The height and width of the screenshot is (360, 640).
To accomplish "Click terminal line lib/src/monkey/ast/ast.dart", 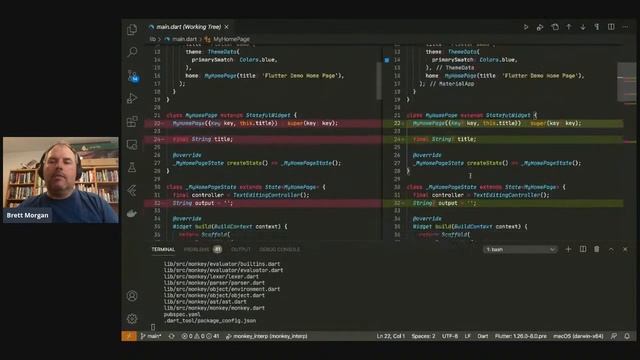I will [205, 302].
